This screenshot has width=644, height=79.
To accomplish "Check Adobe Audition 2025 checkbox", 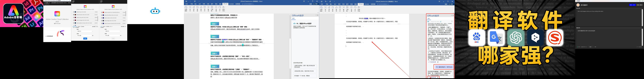I will pyautogui.click(x=102, y=18).
